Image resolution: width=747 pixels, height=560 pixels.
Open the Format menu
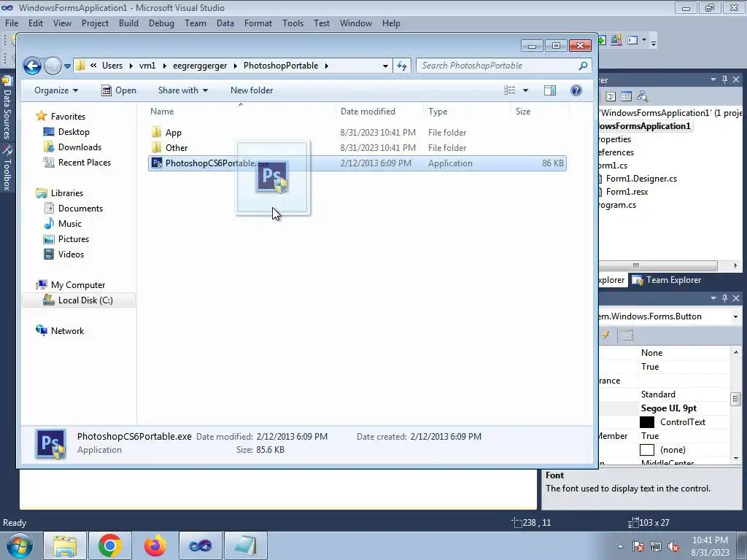(x=258, y=23)
